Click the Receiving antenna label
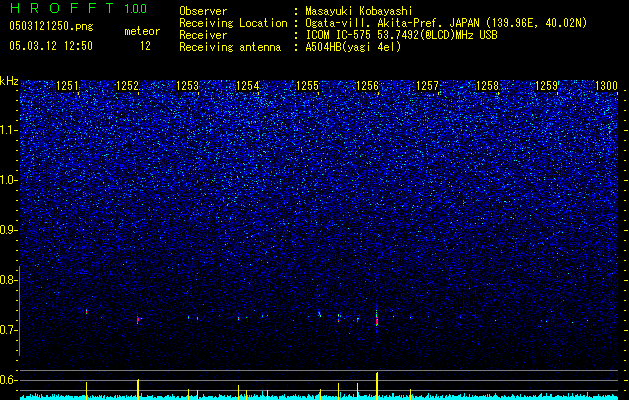629x400 pixels. [230, 47]
